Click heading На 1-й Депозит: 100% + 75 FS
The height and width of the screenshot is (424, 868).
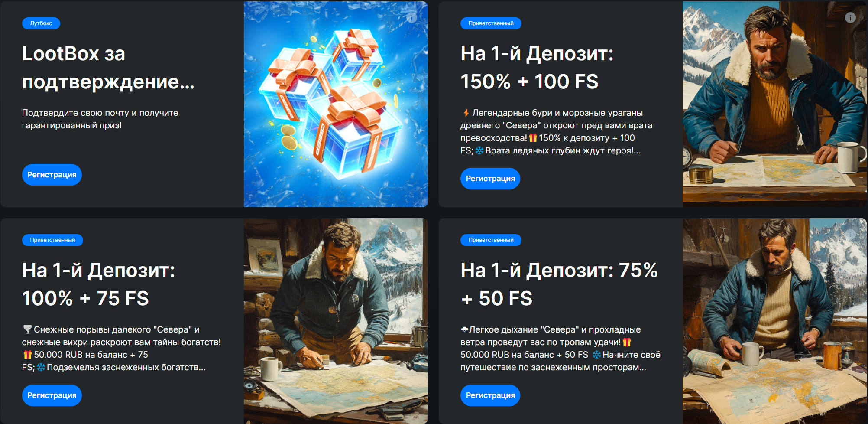click(99, 284)
